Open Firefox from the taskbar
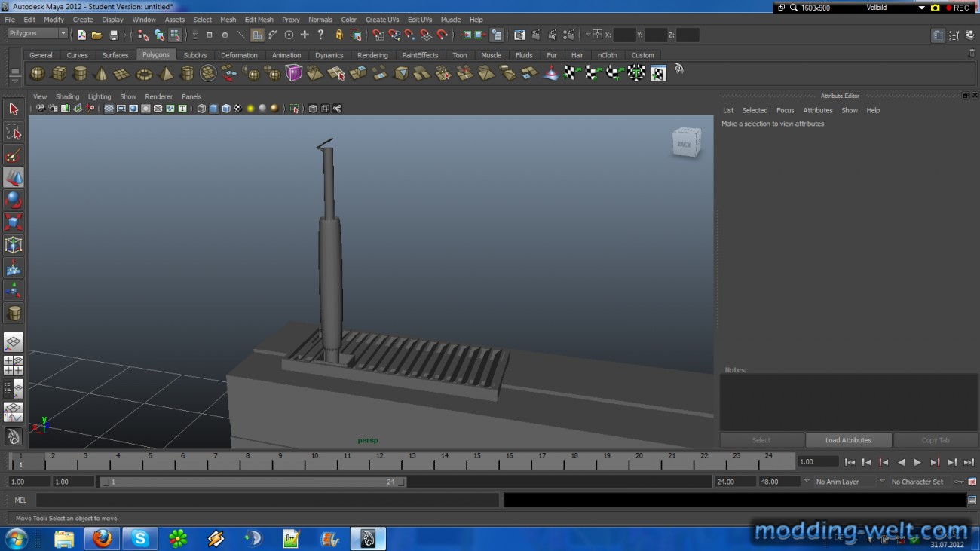The height and width of the screenshot is (551, 980). [102, 538]
